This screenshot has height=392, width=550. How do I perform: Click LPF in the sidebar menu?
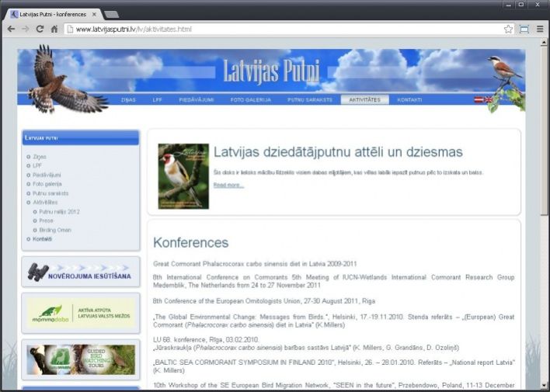37,165
